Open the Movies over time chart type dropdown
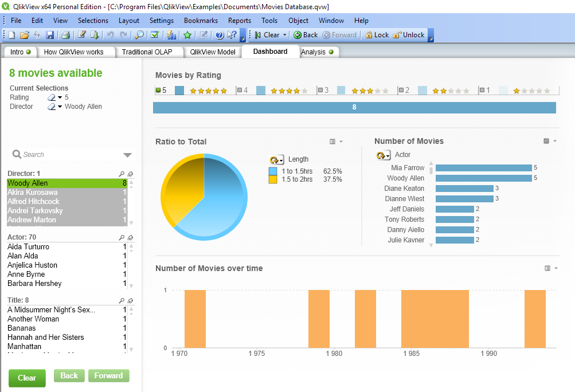Screen dimensions: 575x392 [x=556, y=268]
